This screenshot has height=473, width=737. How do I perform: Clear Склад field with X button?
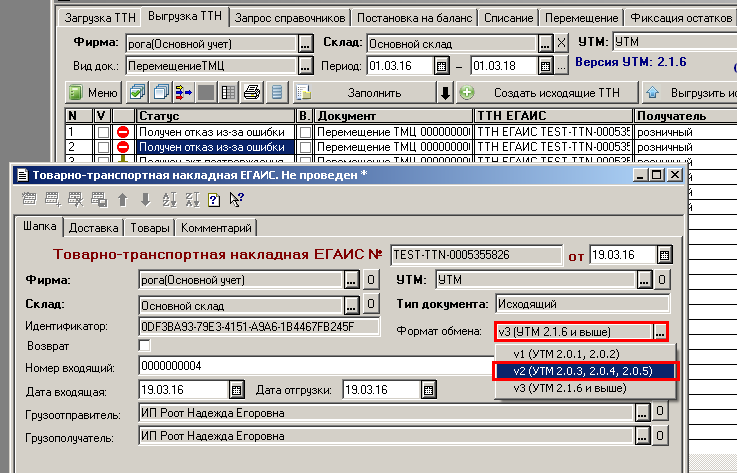point(561,44)
